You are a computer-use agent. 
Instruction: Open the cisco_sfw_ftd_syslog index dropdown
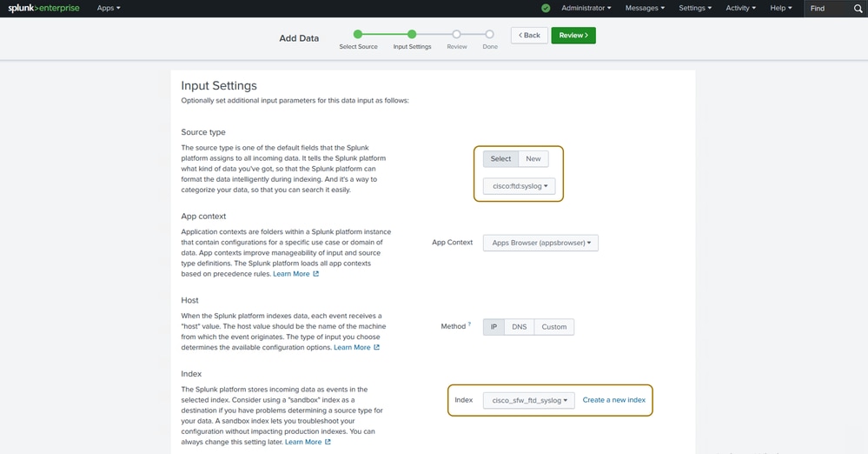tap(529, 400)
